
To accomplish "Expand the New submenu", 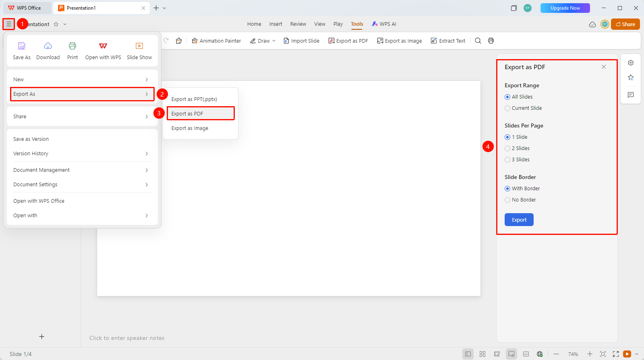I will (x=82, y=80).
